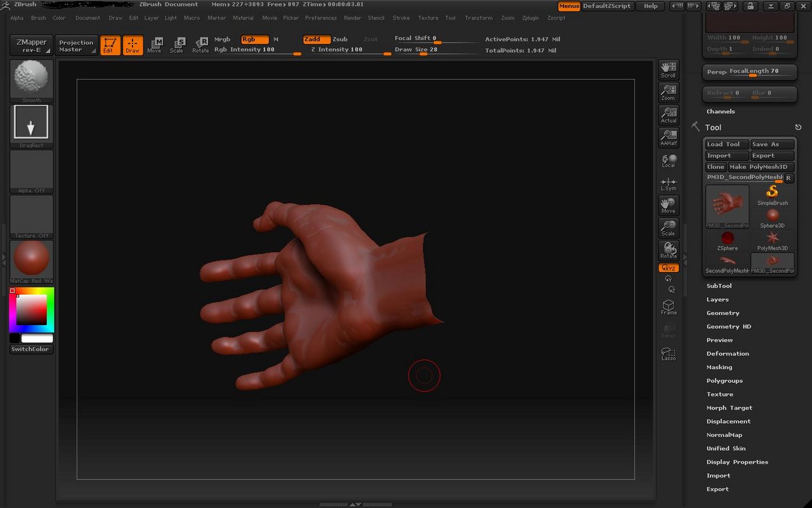Click the Frame icon on the right shelf
This screenshot has width=812, height=508.
[x=668, y=306]
